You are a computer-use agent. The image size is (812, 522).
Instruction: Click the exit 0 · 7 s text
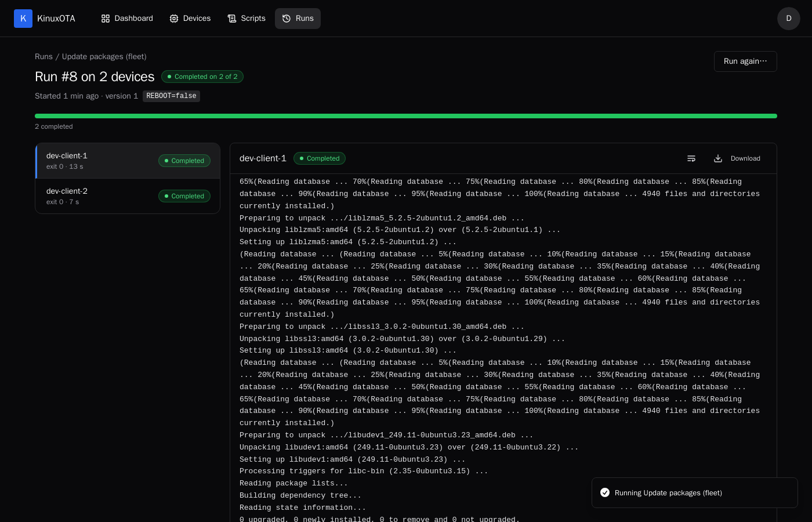[63, 202]
